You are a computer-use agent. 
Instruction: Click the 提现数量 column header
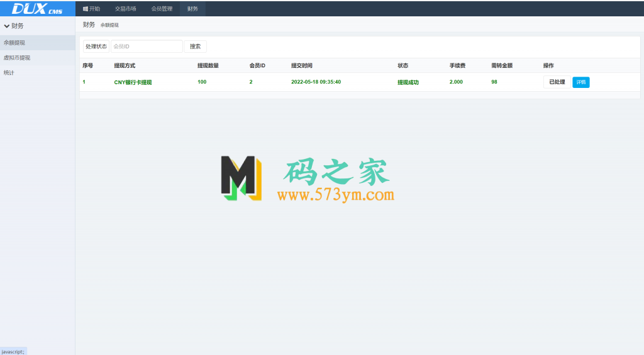(208, 66)
